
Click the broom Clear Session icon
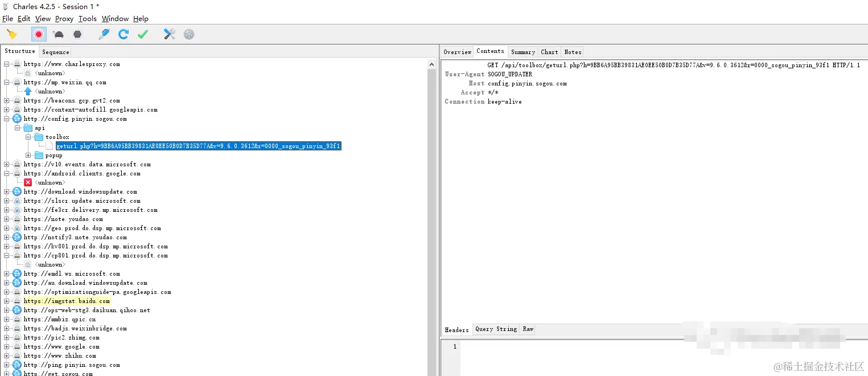click(11, 34)
